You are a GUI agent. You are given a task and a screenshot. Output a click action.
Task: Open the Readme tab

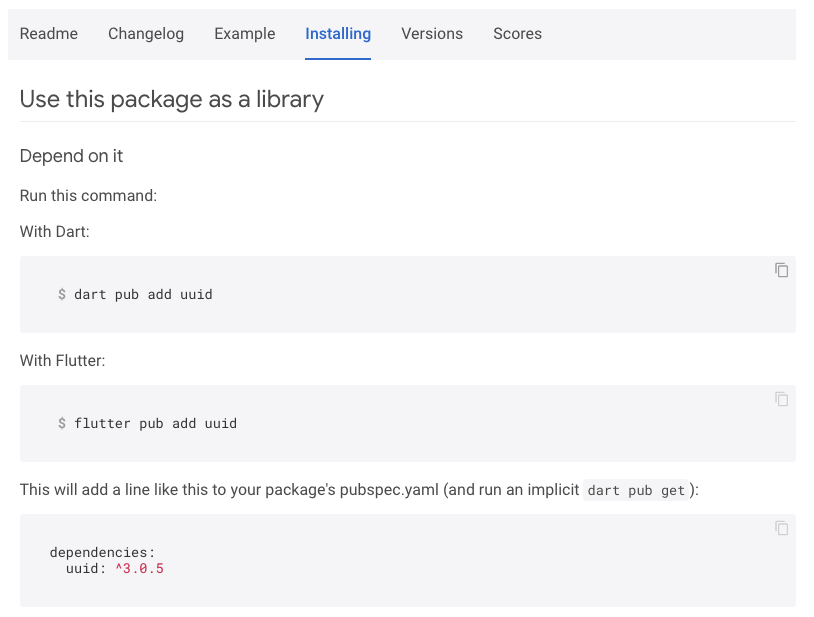tap(49, 34)
